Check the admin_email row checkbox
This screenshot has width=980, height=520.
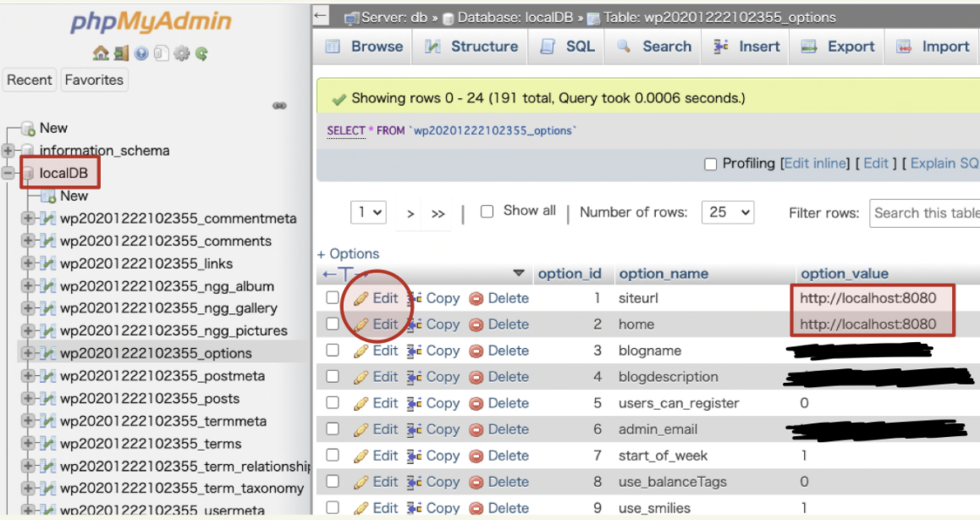point(333,429)
